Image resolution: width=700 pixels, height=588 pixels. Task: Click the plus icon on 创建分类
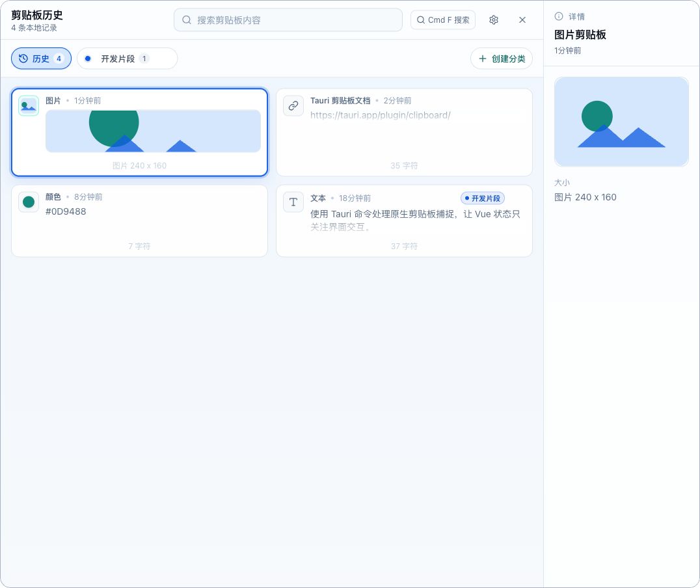pos(483,59)
